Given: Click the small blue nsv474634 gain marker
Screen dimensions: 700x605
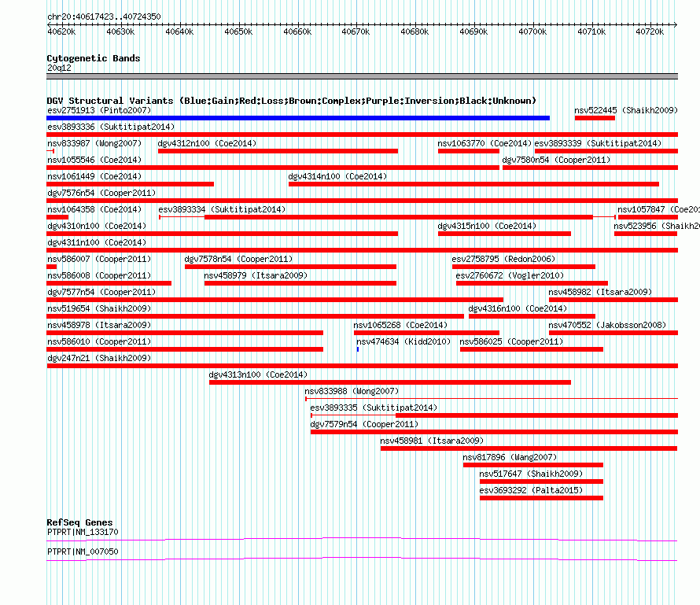Looking at the screenshot, I should coord(358,349).
